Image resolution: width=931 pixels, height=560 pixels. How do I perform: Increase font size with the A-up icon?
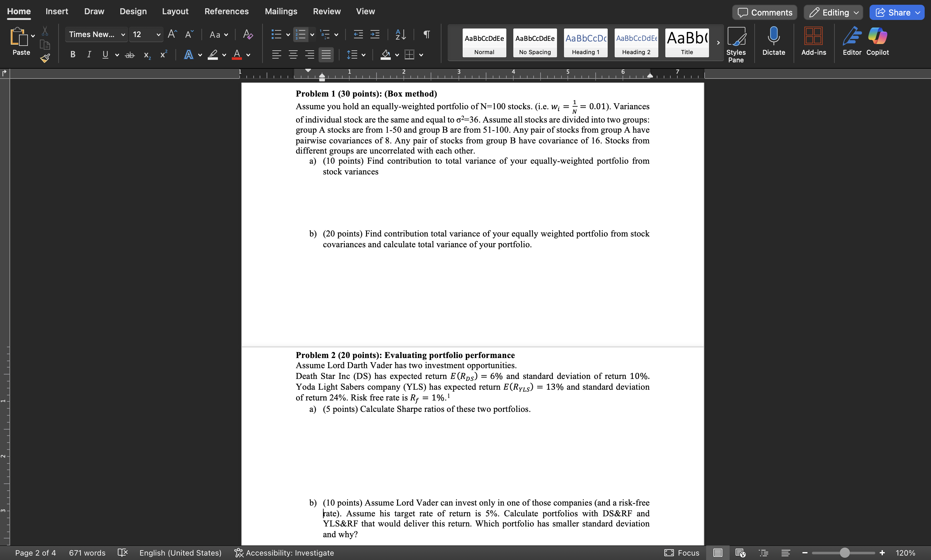click(172, 34)
